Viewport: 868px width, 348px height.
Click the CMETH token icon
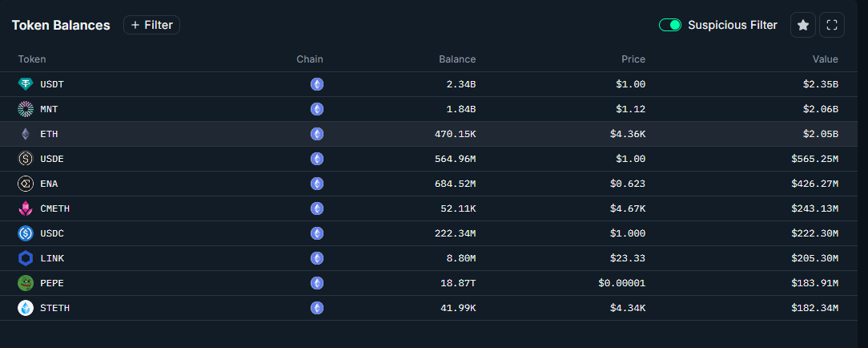(x=26, y=208)
